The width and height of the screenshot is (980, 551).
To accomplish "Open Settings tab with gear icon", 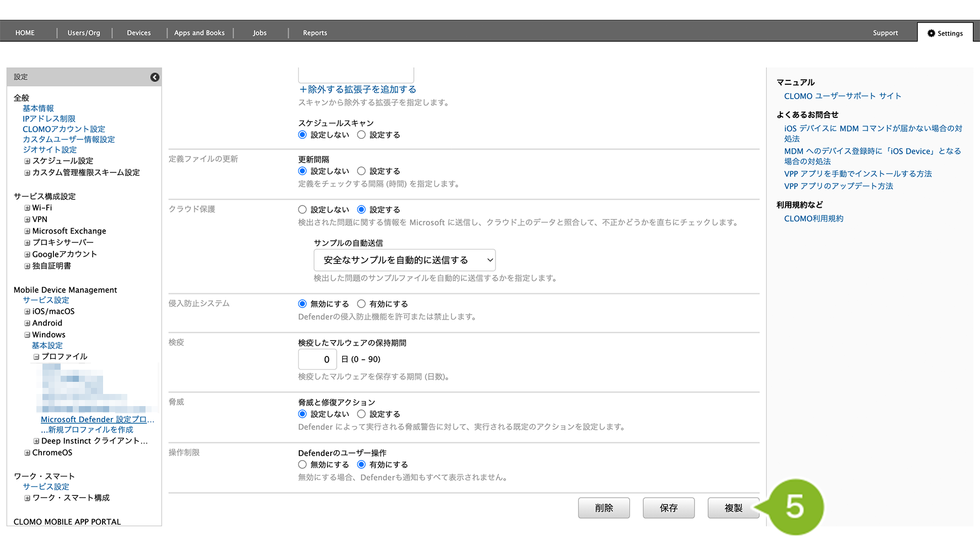I will click(x=945, y=33).
